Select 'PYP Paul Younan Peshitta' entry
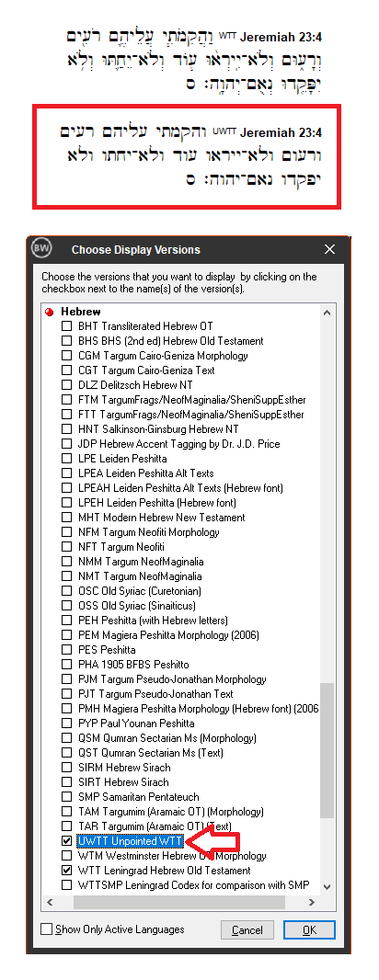 (x=136, y=724)
